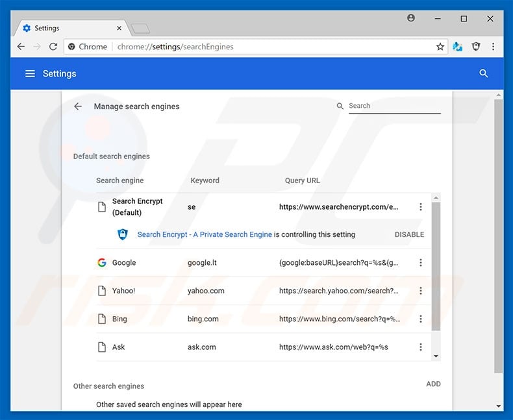This screenshot has width=513, height=420.
Task: Select the Search Encrypt (Default) name
Action: [137, 206]
